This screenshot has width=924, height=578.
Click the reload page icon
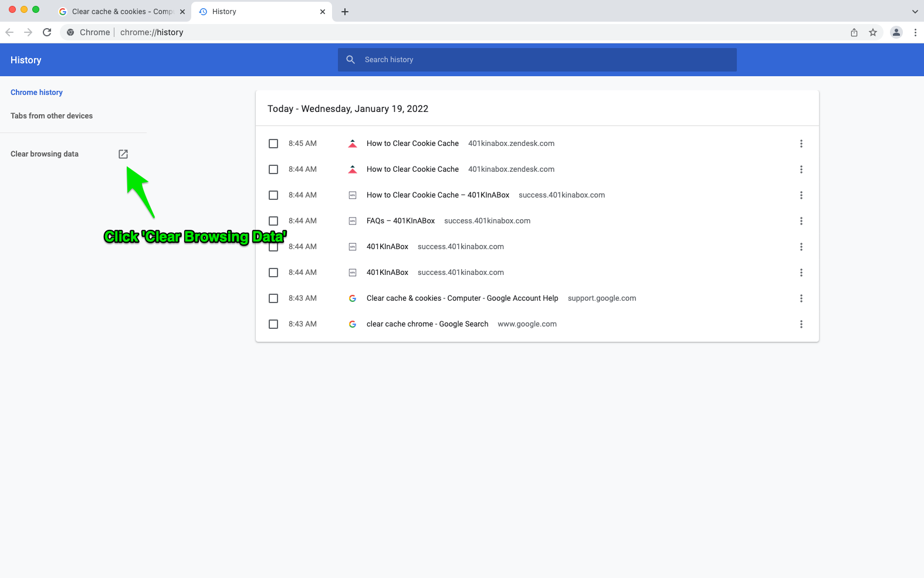pos(47,32)
